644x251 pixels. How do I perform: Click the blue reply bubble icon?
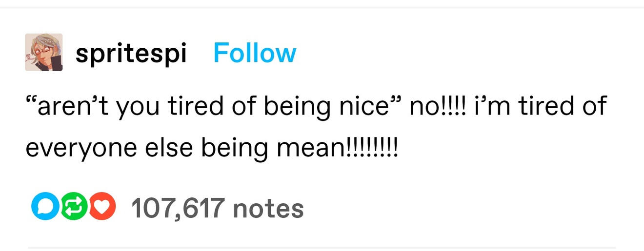43,208
